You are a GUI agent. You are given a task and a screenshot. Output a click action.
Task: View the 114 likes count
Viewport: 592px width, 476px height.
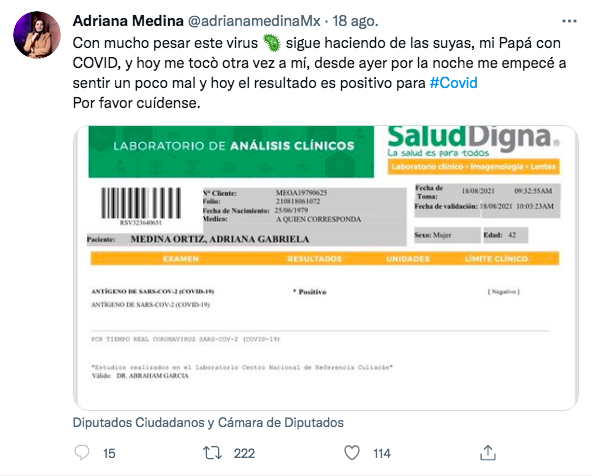(x=382, y=453)
